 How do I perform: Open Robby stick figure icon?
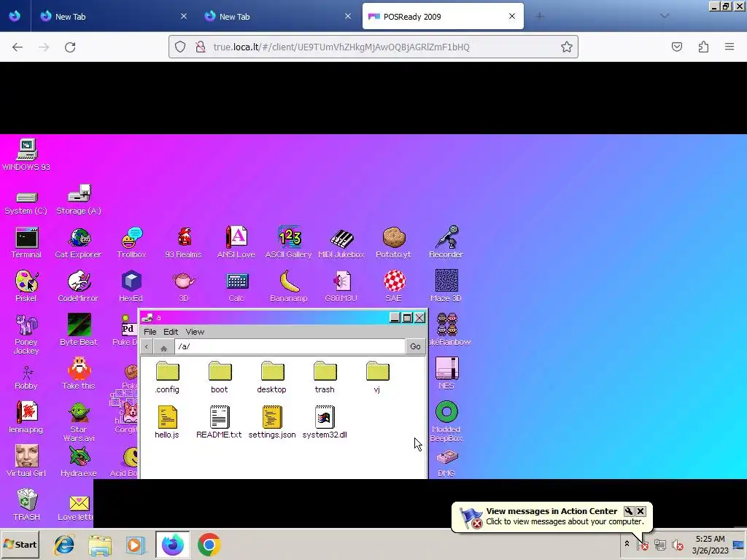coord(26,377)
